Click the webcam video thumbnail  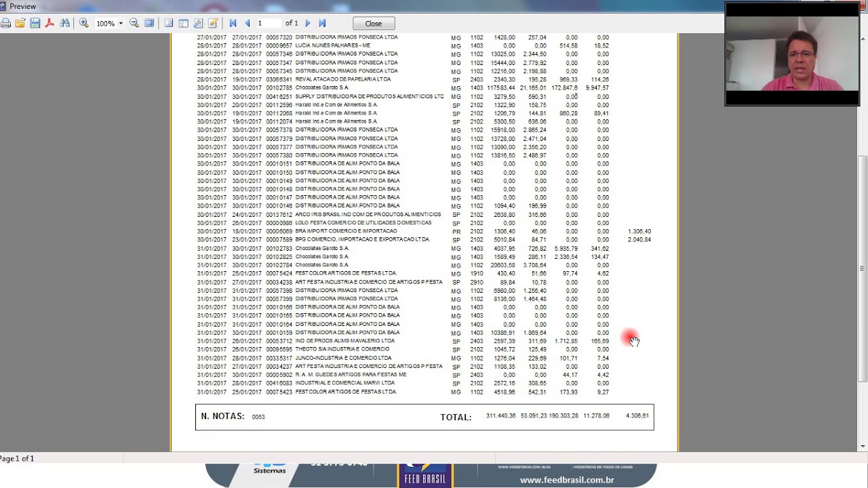792,54
